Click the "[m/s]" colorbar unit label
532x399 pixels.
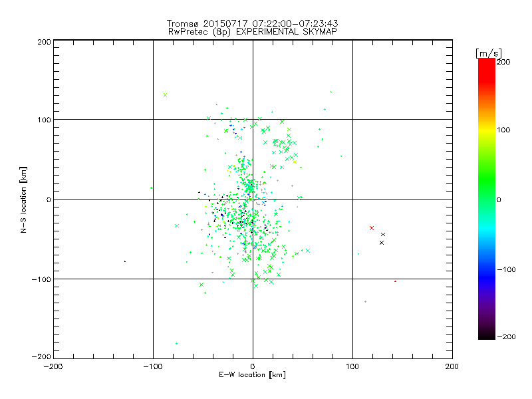point(489,53)
